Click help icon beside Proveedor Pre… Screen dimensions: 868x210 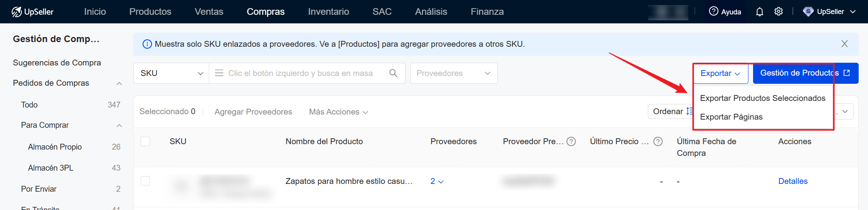tap(571, 141)
